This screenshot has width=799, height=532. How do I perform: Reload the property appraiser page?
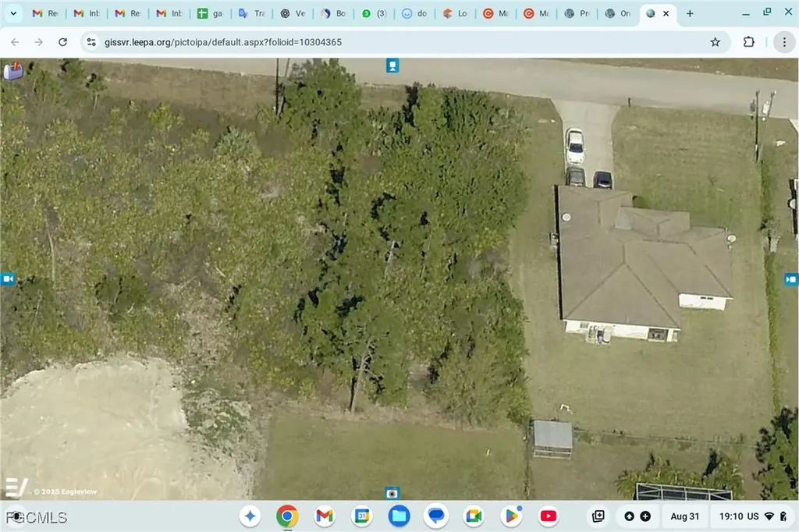pyautogui.click(x=62, y=42)
